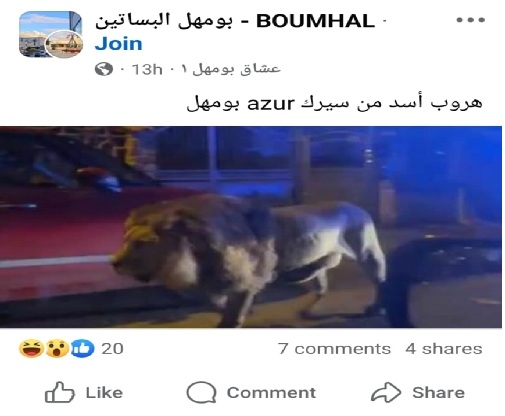Click the group profile picture thumbnail
This screenshot has height=416, width=505.
click(50, 34)
